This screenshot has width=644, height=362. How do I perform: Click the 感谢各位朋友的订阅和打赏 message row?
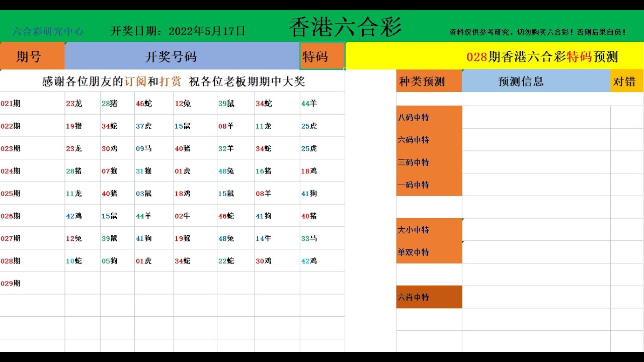(174, 81)
